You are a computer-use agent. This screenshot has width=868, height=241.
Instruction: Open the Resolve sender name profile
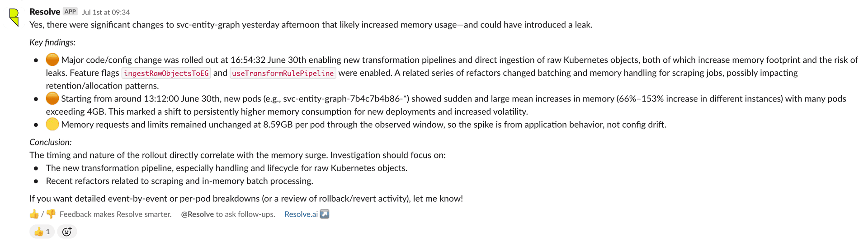[x=45, y=12]
